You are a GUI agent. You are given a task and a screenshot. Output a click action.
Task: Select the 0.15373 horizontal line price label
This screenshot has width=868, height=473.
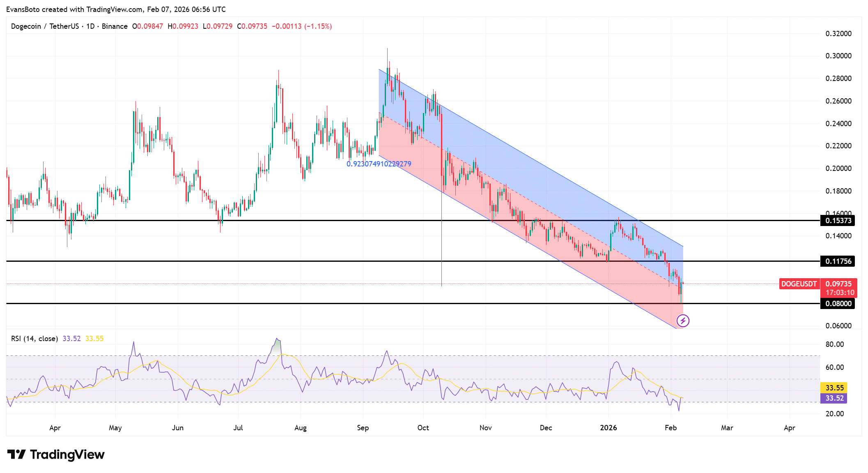point(838,221)
